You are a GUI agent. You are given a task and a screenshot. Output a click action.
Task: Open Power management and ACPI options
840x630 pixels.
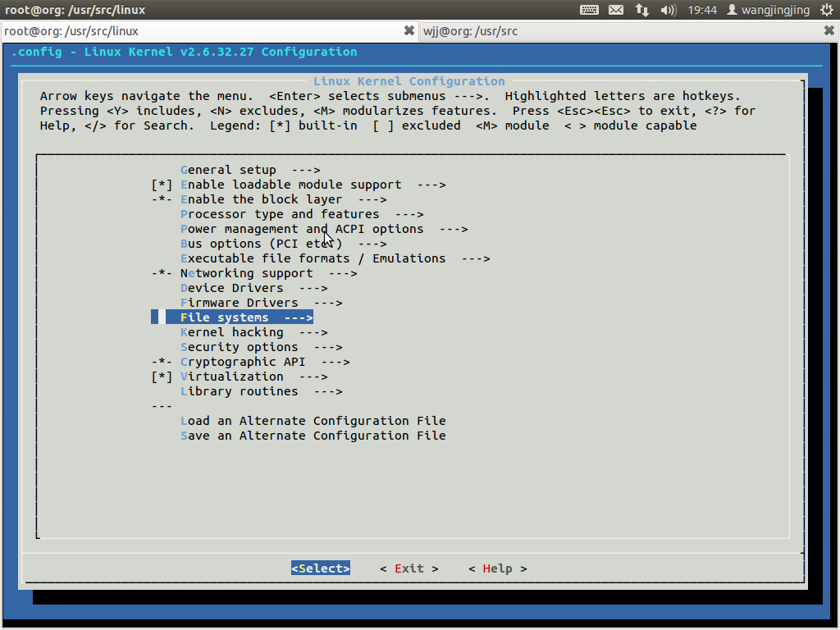click(324, 229)
